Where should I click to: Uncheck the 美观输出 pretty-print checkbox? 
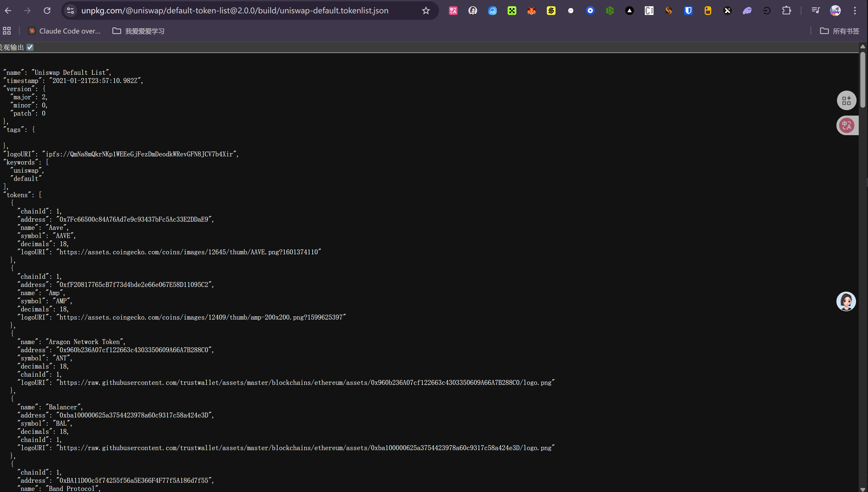point(30,47)
